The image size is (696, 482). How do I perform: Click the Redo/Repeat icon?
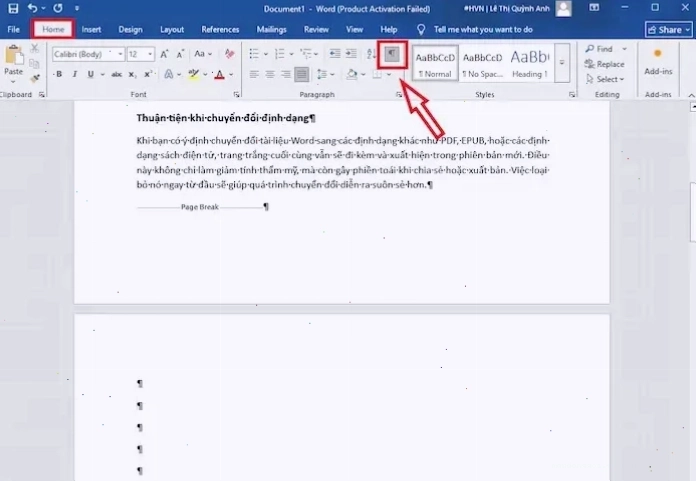pyautogui.click(x=58, y=8)
